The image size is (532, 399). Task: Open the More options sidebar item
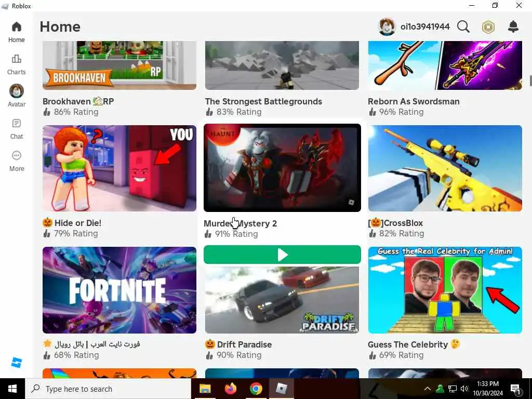tap(16, 161)
